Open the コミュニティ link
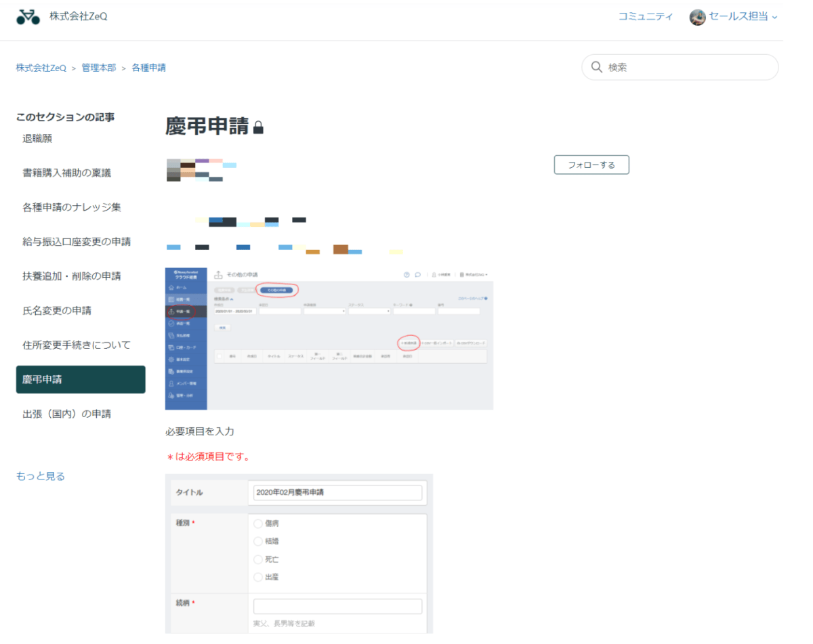813x644 pixels. 646,17
